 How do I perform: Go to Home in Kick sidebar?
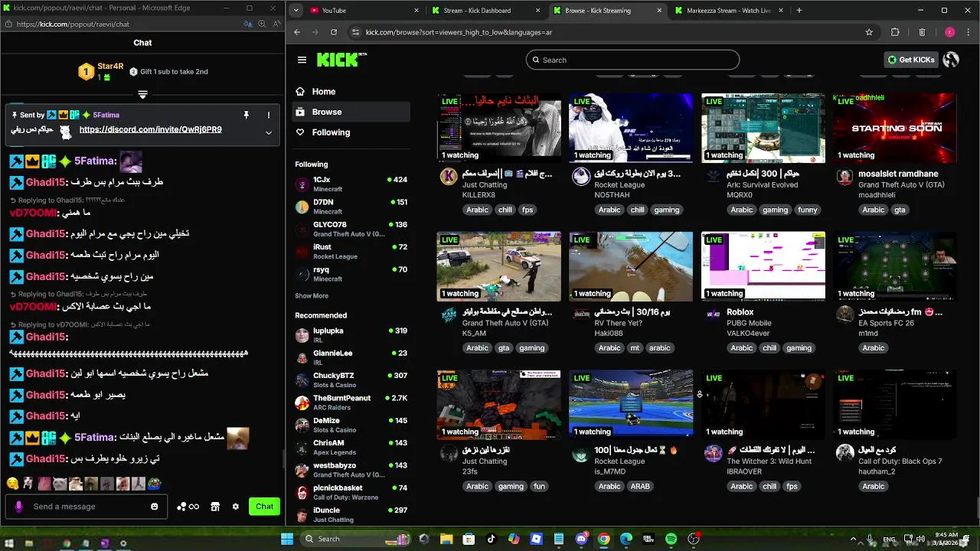(351, 91)
